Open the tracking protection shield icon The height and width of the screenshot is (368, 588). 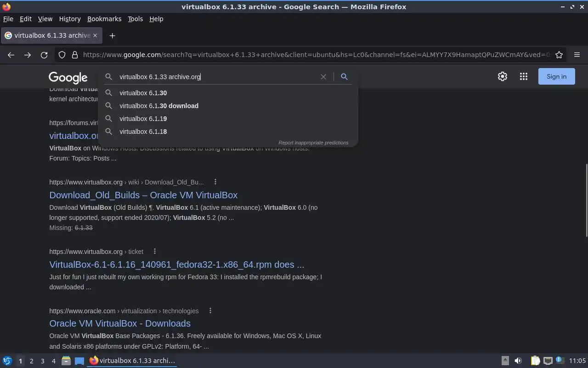point(62,55)
